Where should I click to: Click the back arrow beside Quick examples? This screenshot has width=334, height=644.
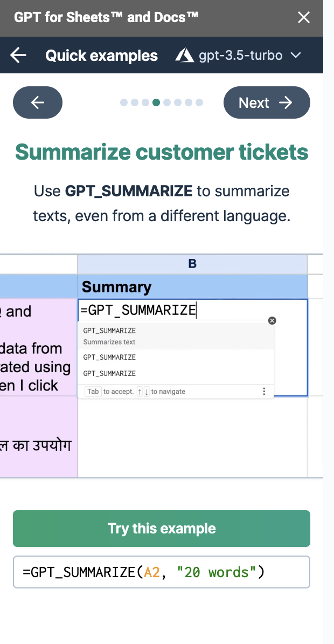18,56
